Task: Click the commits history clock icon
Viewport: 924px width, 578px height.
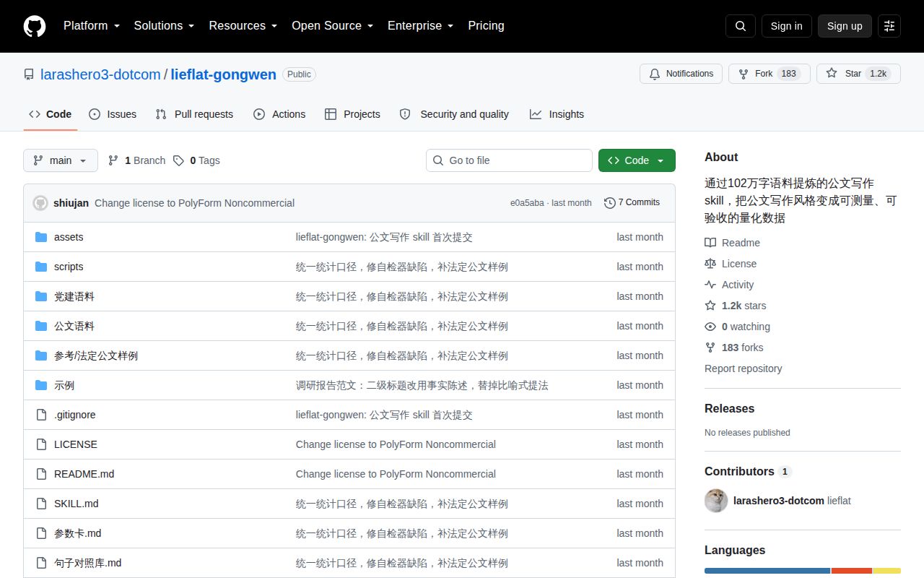Action: coord(610,203)
